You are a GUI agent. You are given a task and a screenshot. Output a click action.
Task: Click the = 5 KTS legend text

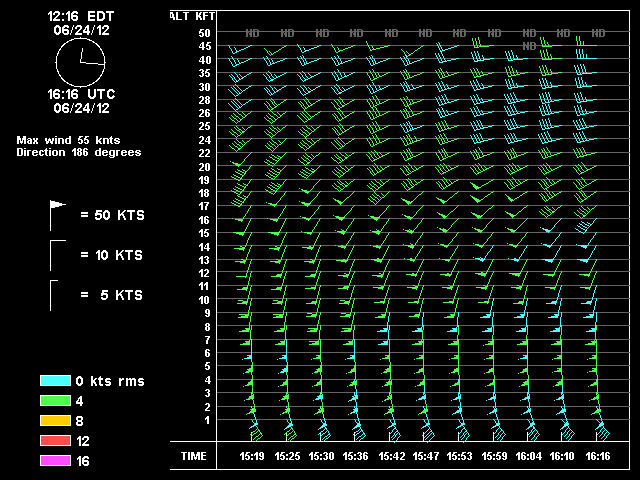click(111, 295)
